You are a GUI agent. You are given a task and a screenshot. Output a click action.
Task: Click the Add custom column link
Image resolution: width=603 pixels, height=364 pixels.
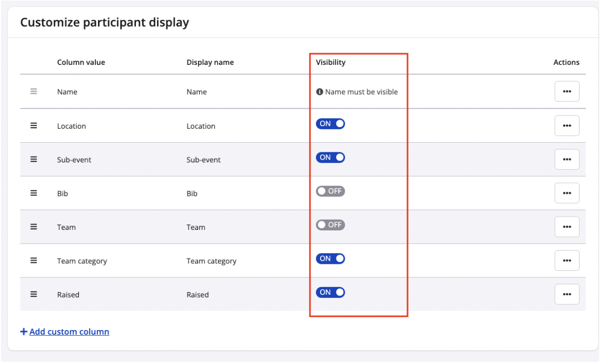pyautogui.click(x=69, y=332)
